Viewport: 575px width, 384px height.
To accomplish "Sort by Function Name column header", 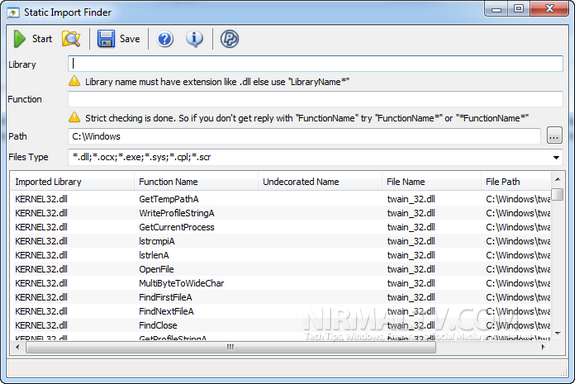I will point(196,182).
